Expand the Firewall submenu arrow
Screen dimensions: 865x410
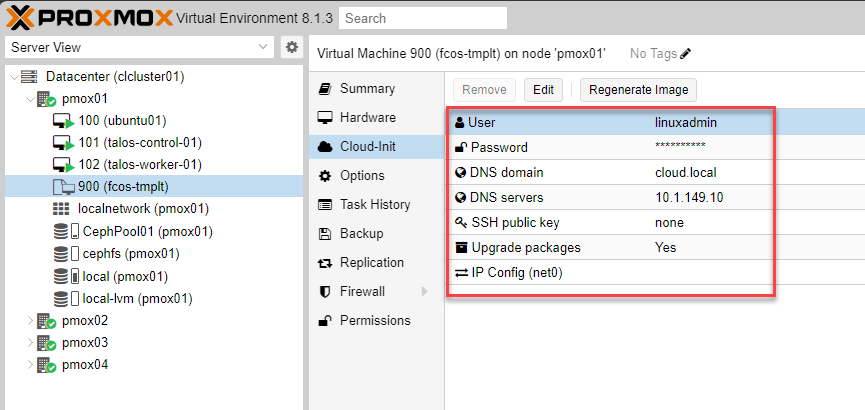point(424,292)
